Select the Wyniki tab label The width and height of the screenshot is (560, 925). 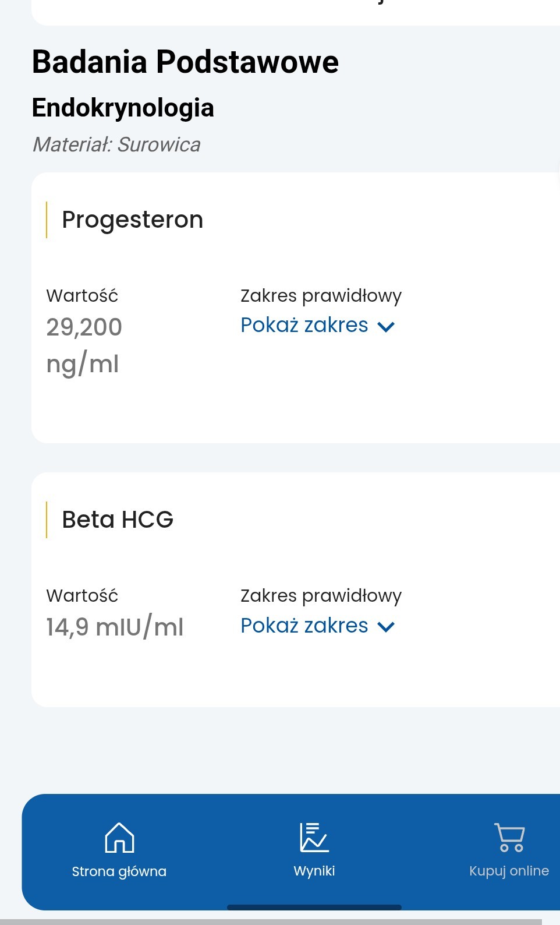click(x=314, y=871)
